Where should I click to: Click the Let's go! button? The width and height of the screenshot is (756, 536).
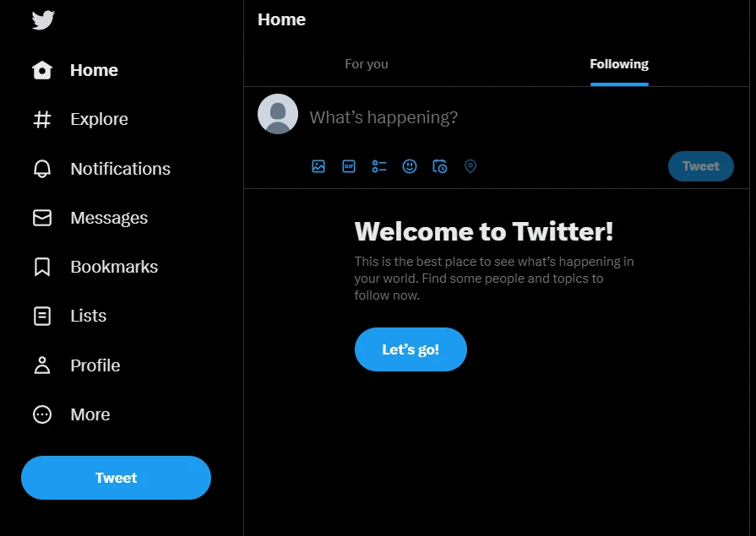(x=411, y=349)
